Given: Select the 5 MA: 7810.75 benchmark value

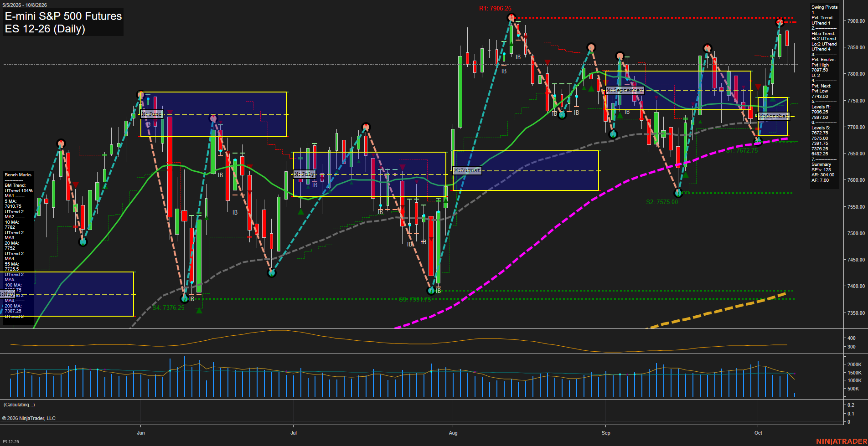Looking at the screenshot, I should click(13, 204).
